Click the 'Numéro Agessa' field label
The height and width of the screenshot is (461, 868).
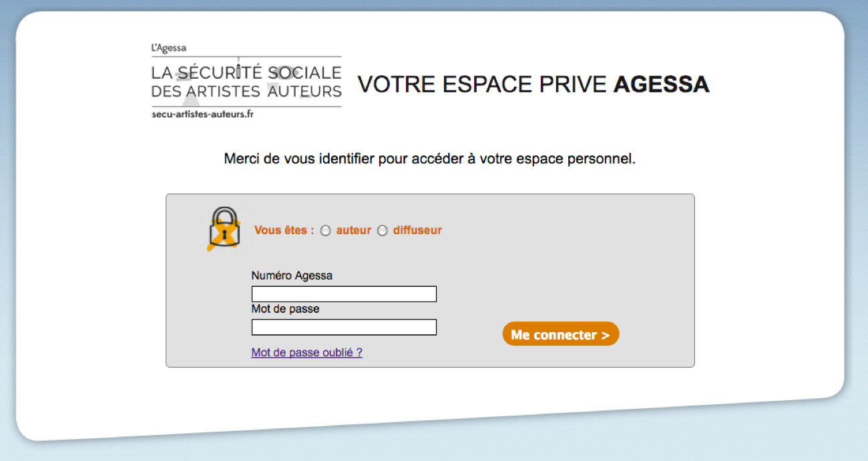(292, 276)
